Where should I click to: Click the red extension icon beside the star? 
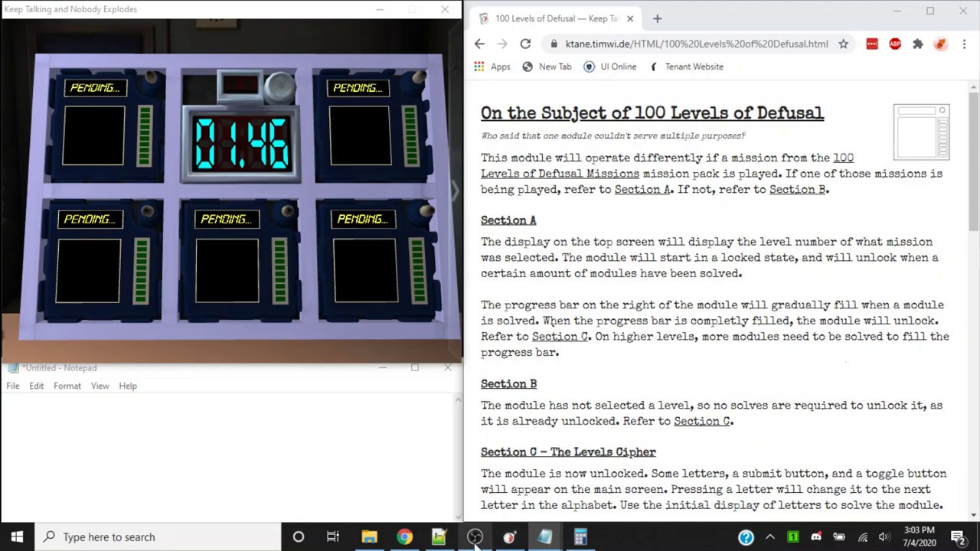[x=872, y=44]
